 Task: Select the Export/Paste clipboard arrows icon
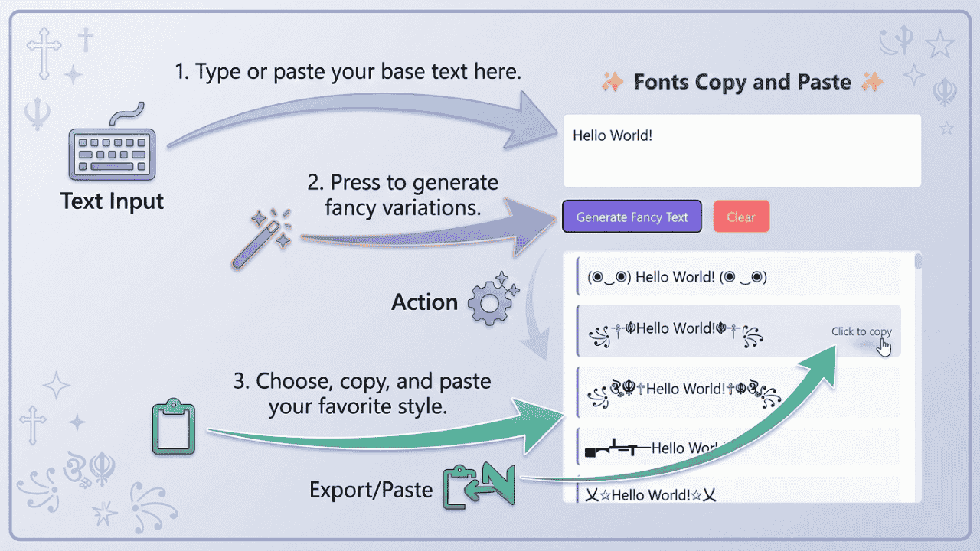coord(482,485)
